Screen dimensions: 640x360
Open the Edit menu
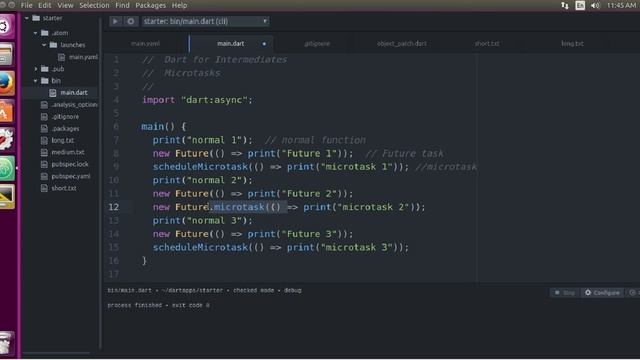pos(44,5)
